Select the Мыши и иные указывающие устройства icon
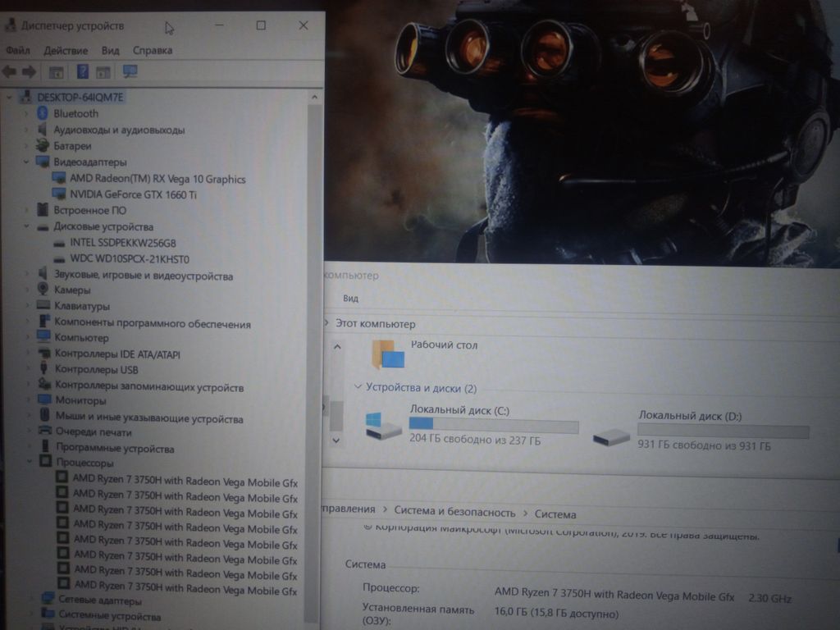This screenshot has width=840, height=630. (x=45, y=415)
